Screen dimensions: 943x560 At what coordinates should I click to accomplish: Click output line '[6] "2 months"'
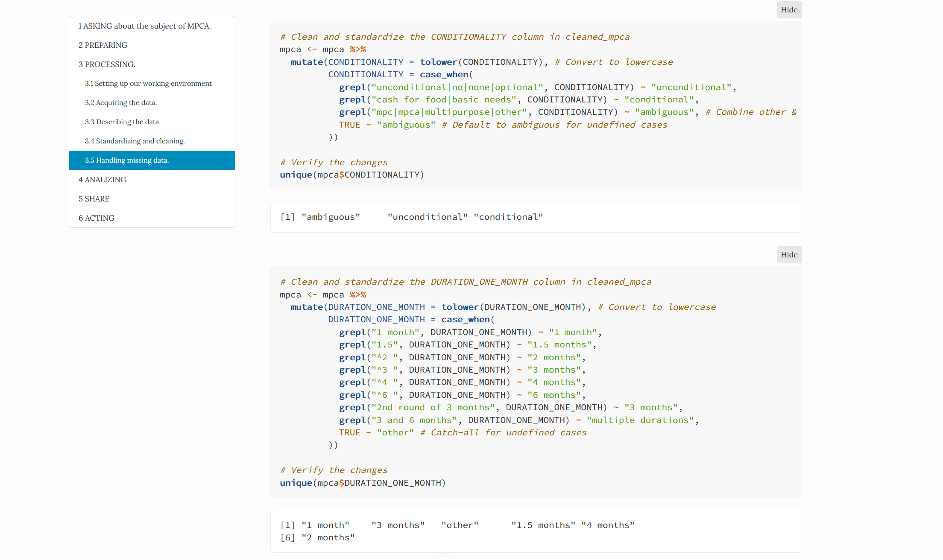click(317, 538)
